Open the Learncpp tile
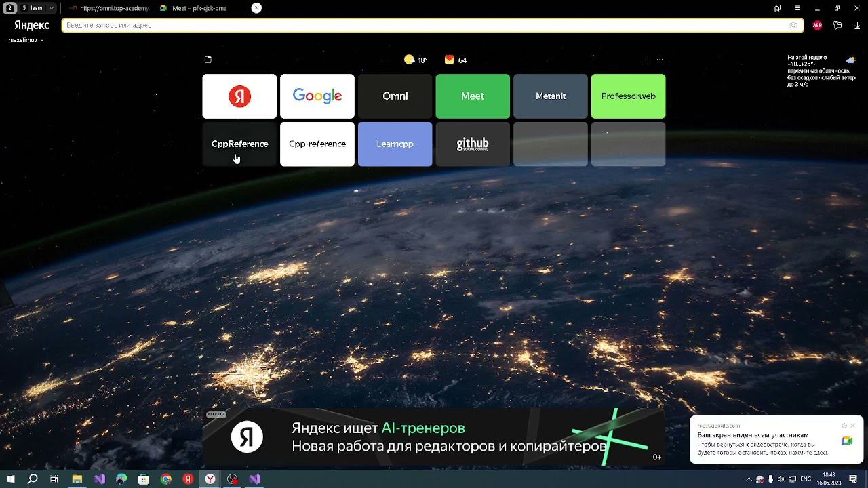The image size is (868, 488). 395,144
